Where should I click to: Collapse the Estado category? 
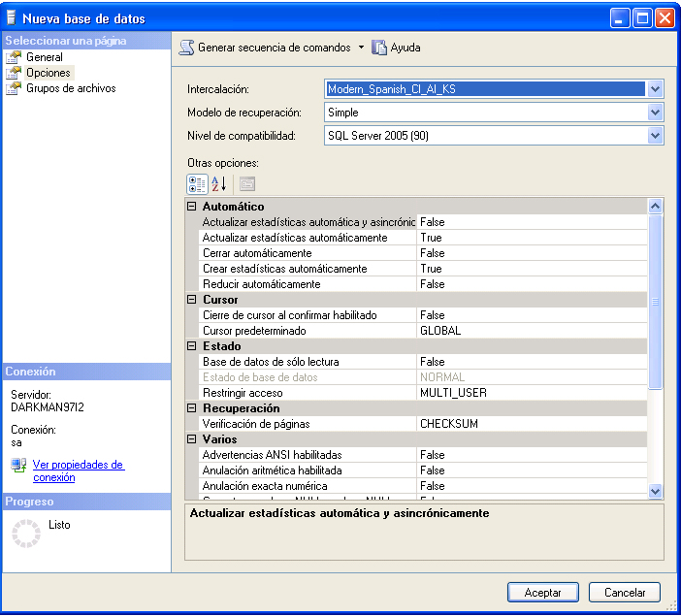coord(192,346)
